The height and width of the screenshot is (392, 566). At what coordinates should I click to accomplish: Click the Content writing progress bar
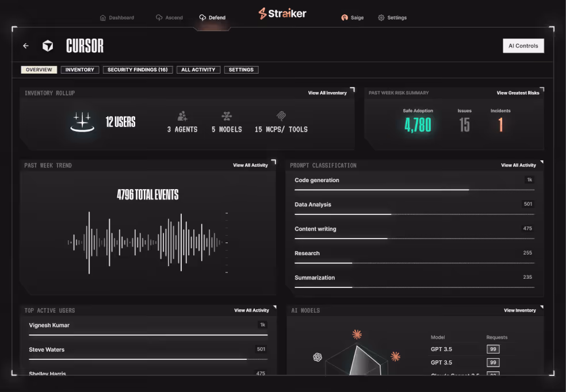click(x=414, y=239)
